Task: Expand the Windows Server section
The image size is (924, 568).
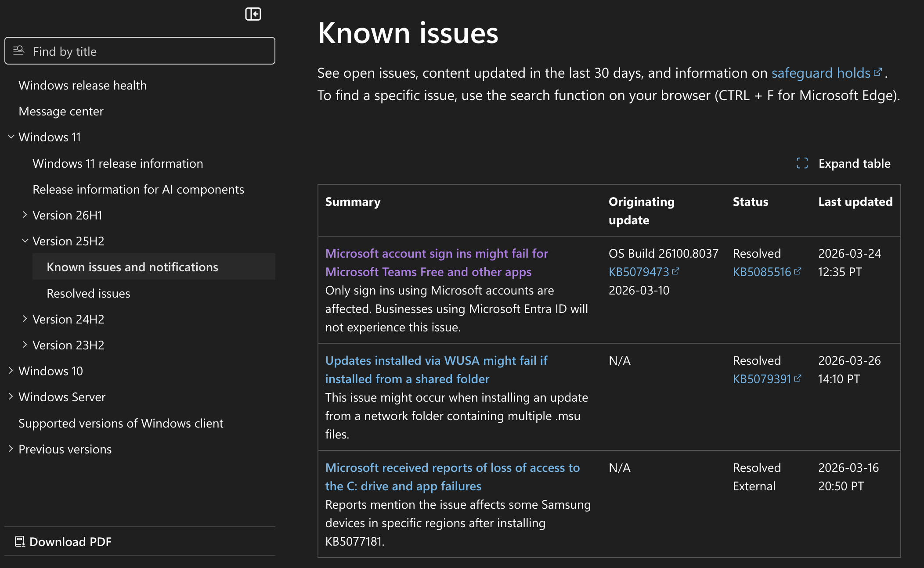Action: [x=11, y=397]
